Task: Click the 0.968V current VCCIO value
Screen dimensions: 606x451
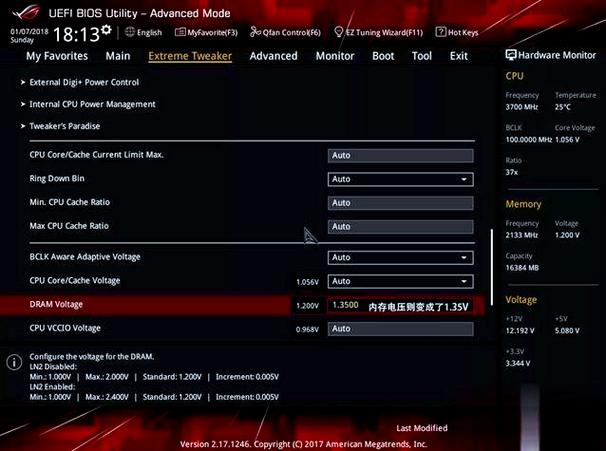Action: click(307, 330)
